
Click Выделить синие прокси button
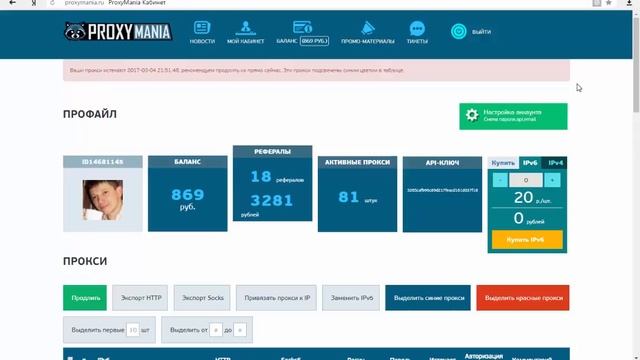pyautogui.click(x=428, y=298)
